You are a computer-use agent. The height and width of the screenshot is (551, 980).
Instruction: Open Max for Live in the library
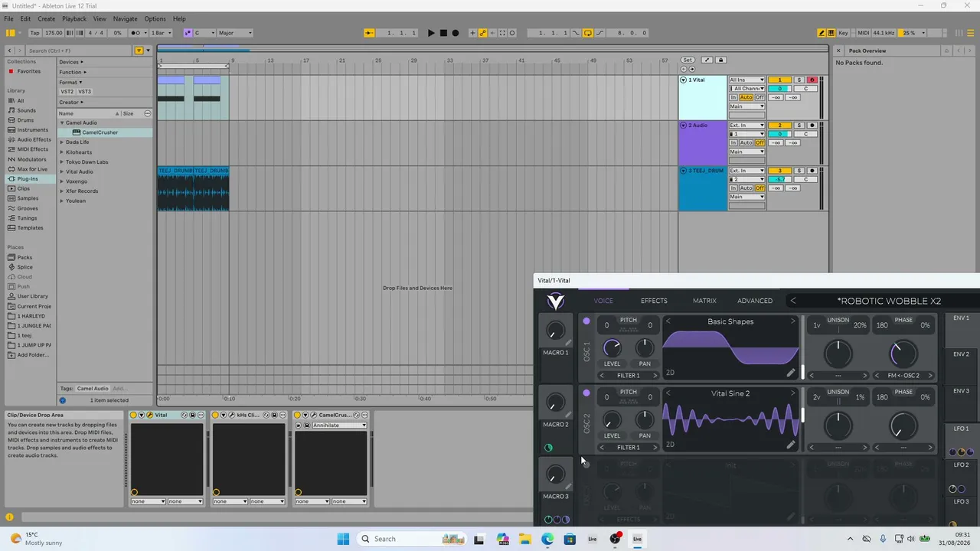(x=32, y=169)
